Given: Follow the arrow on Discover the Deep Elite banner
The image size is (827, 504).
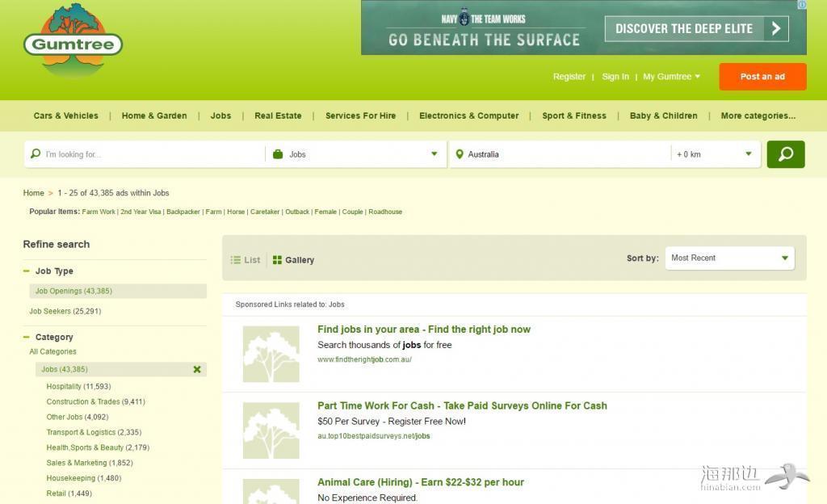Looking at the screenshot, I should [776, 28].
